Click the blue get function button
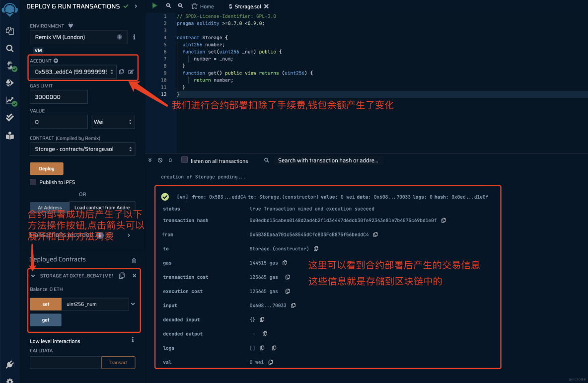This screenshot has height=383, width=588. point(46,320)
